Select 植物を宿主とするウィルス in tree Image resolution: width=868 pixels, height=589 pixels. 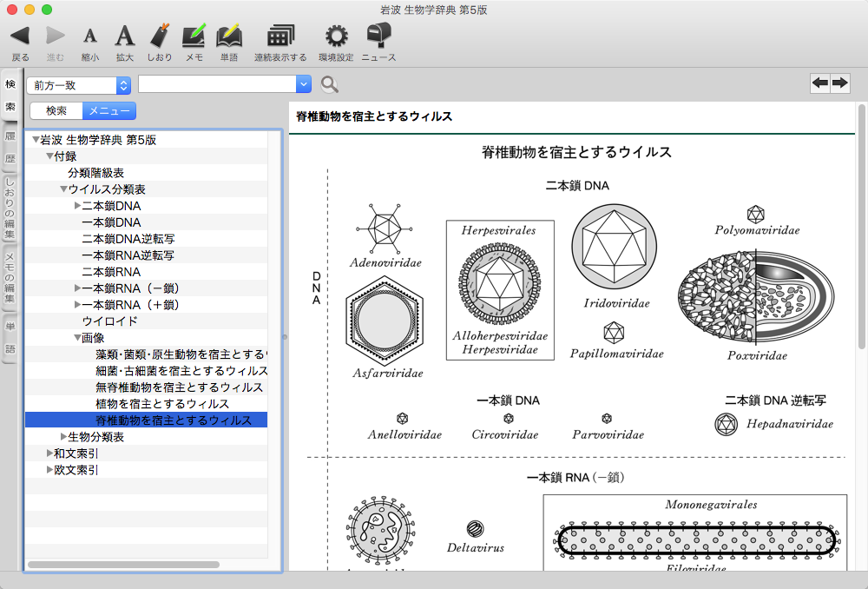tap(162, 404)
